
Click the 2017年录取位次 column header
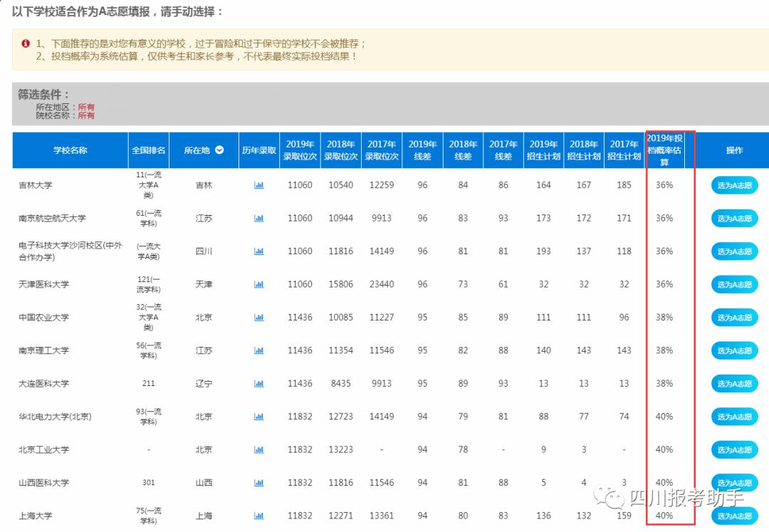pyautogui.click(x=381, y=150)
